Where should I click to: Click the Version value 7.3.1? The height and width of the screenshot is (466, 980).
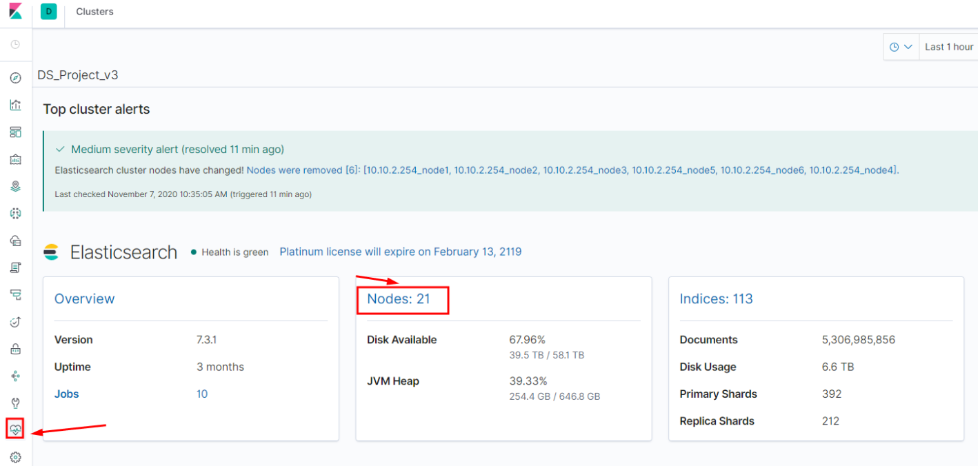(207, 340)
